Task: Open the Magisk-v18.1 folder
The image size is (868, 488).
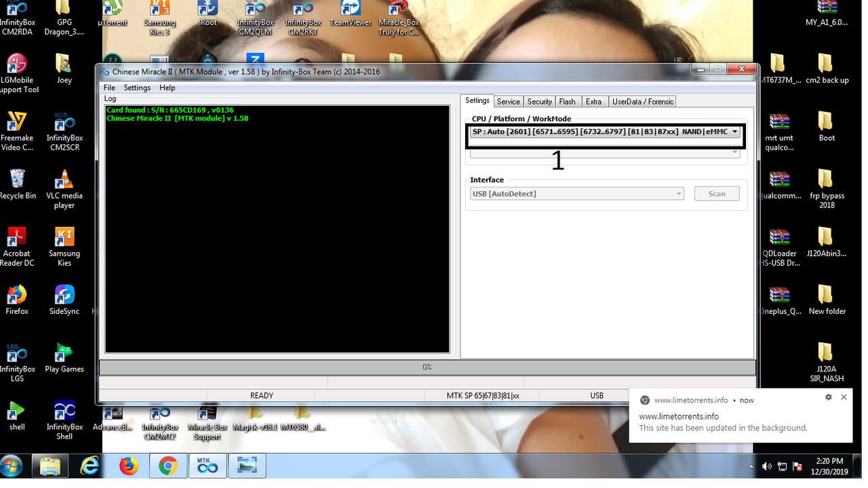Action: coord(255,419)
